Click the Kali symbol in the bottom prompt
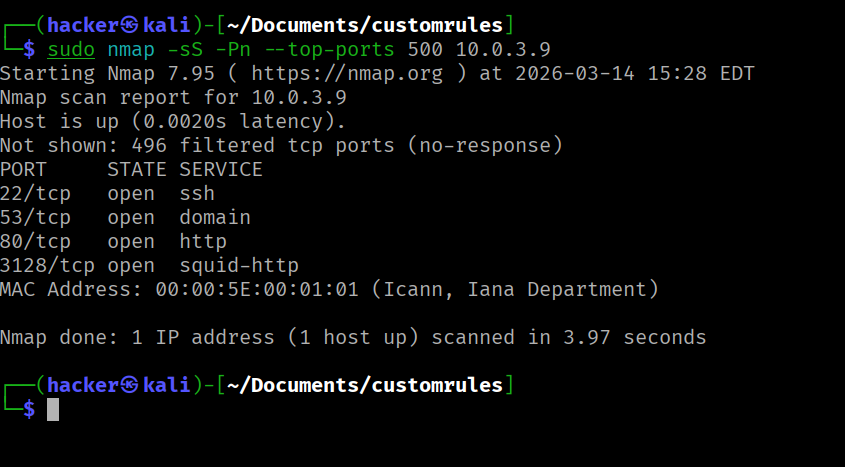The width and height of the screenshot is (845, 467). click(x=130, y=385)
